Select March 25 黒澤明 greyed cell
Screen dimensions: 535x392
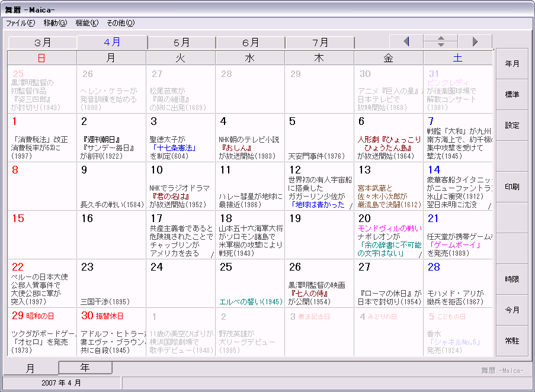(42, 89)
